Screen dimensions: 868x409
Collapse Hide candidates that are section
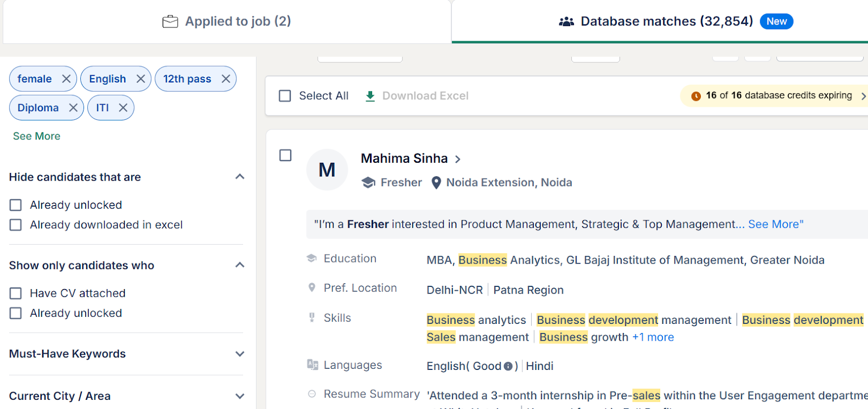click(x=240, y=177)
